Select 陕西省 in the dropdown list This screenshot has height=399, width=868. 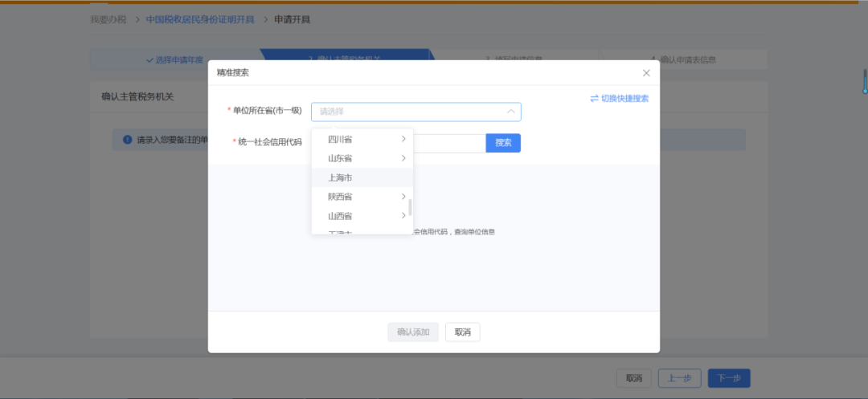pos(340,197)
